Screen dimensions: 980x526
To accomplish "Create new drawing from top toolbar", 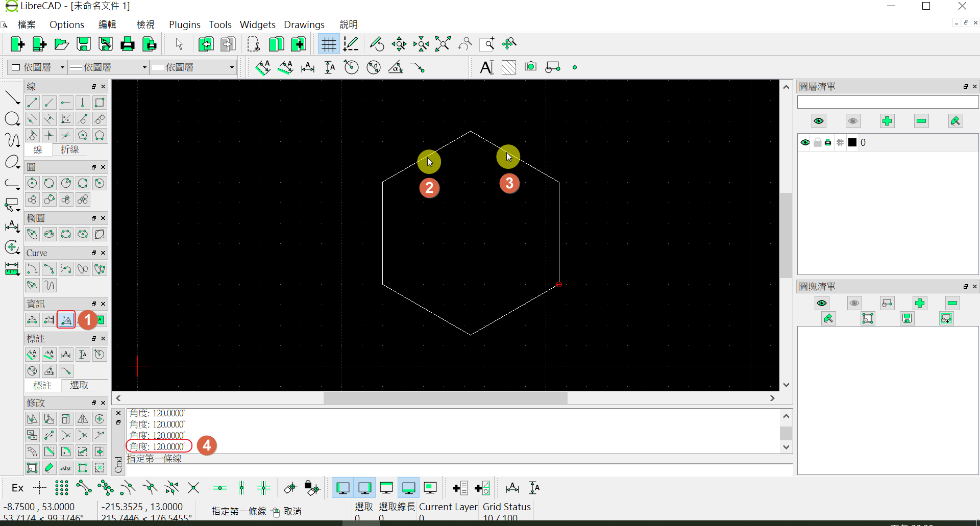I will click(x=17, y=44).
